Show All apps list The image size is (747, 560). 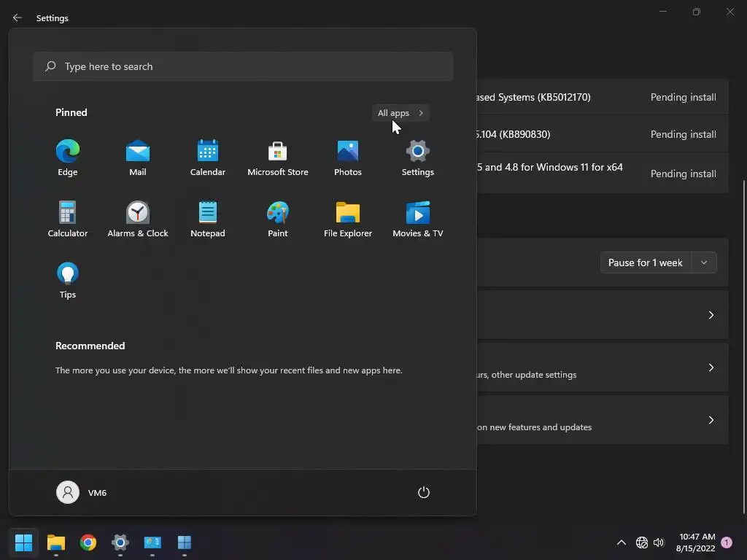[400, 113]
